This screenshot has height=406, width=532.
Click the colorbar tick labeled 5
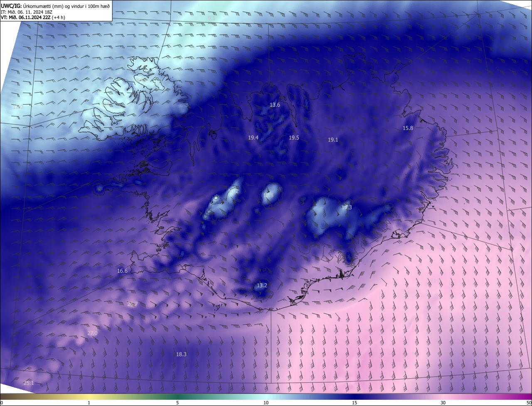[x=177, y=403]
